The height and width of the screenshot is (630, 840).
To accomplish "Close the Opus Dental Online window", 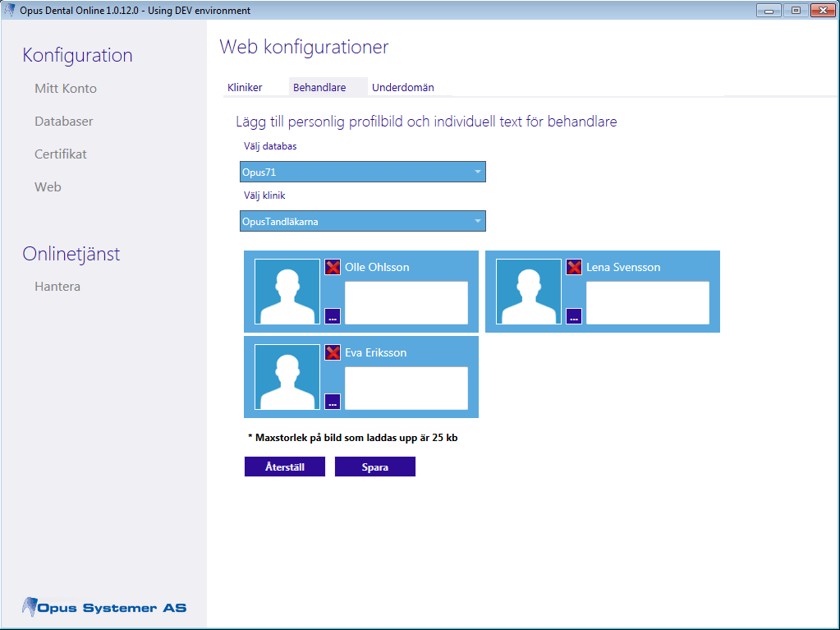I will pos(824,10).
